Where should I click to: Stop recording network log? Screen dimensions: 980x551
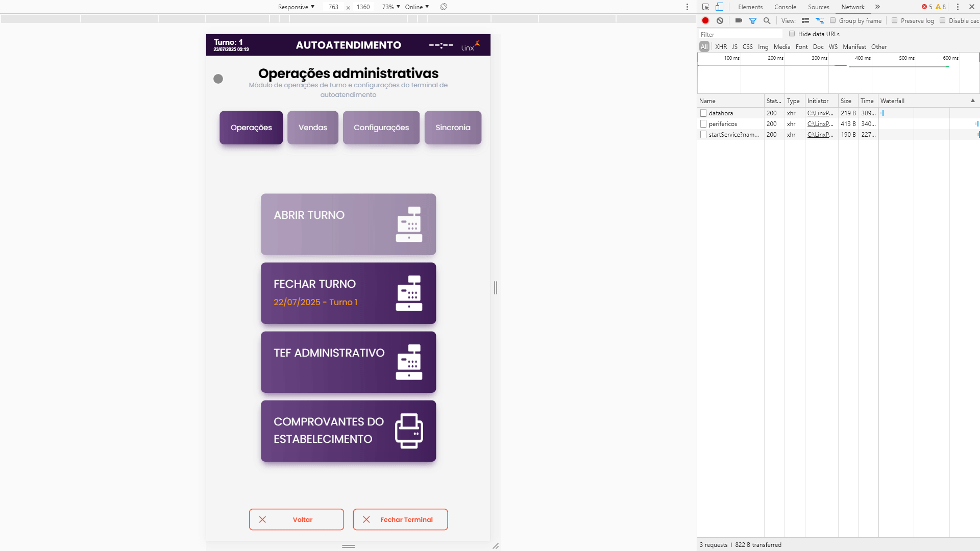(705, 20)
